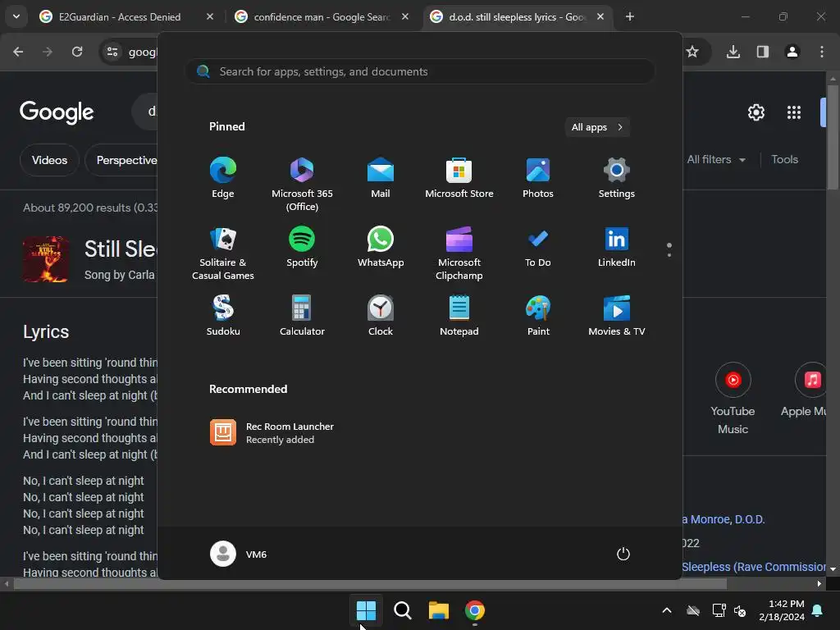Click the Start menu search field
Viewport: 840px width, 630px height.
pos(420,71)
